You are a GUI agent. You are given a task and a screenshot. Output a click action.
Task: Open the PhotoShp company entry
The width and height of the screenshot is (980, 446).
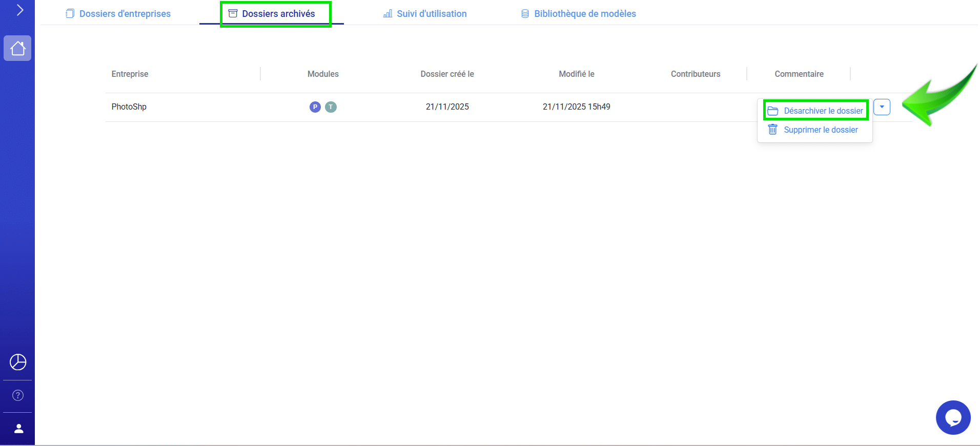pyautogui.click(x=129, y=107)
